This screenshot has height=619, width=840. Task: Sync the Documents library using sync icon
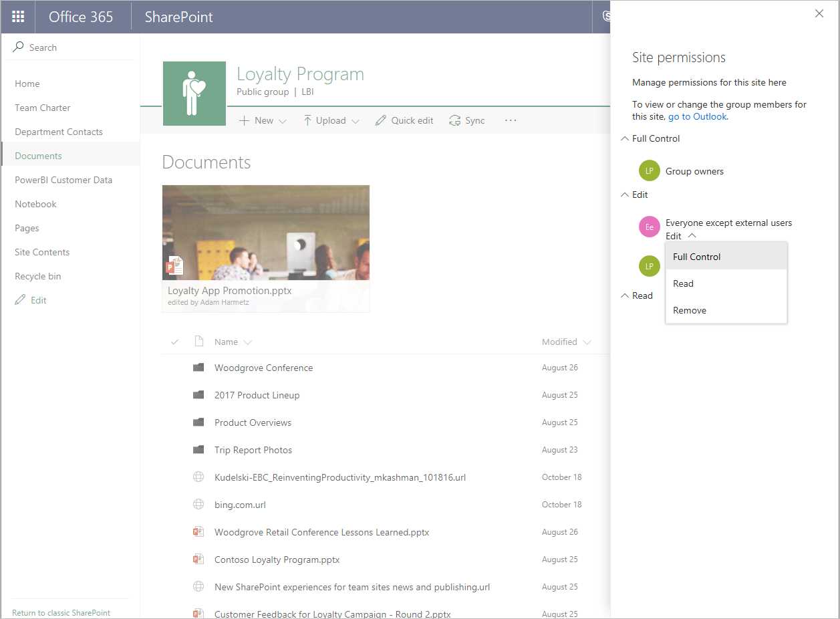455,120
